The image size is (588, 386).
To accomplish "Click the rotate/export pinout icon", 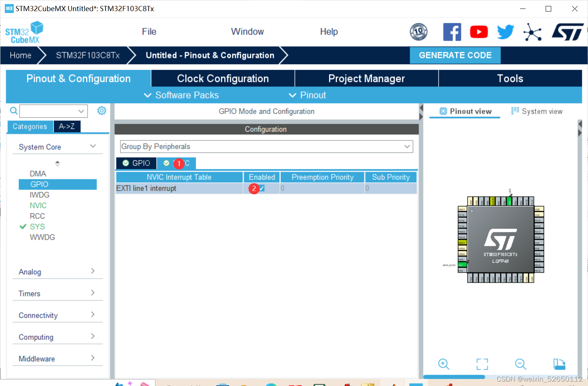I will 559,364.
